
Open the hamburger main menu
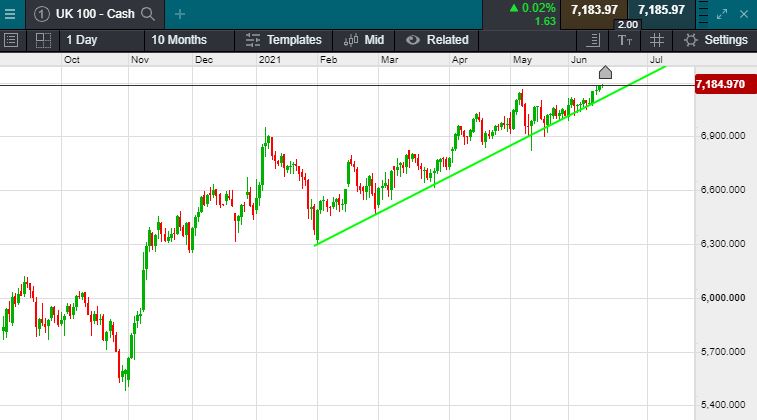coord(10,14)
